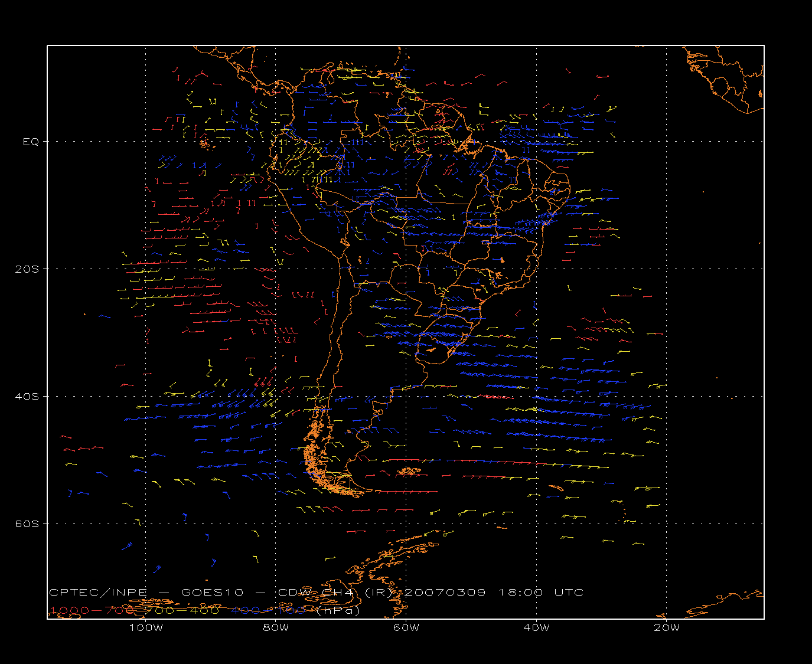
Task: Click the 18:00 UTC time text
Action: pos(542,592)
